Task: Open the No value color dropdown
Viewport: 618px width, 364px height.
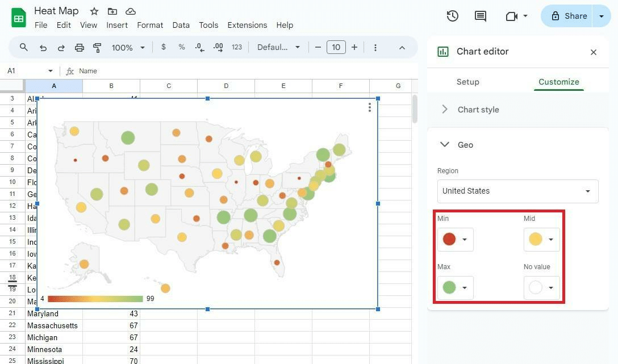Action: 541,287
